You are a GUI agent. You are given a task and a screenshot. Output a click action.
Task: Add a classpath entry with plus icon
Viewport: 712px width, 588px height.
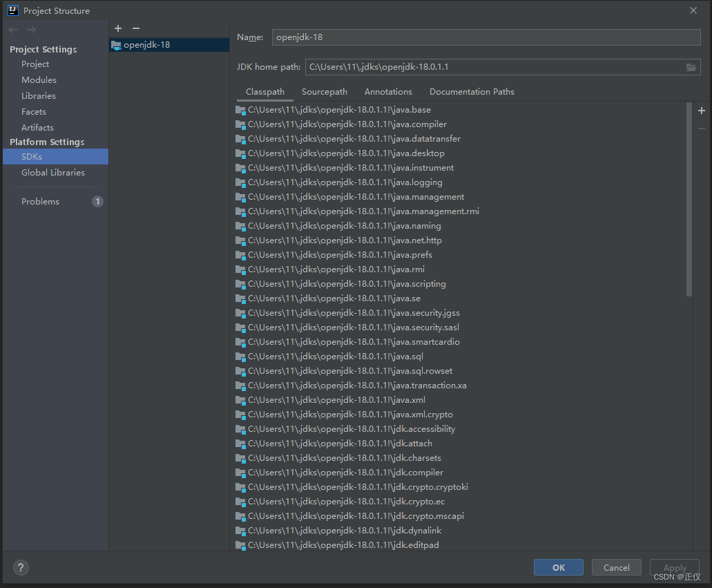(702, 111)
